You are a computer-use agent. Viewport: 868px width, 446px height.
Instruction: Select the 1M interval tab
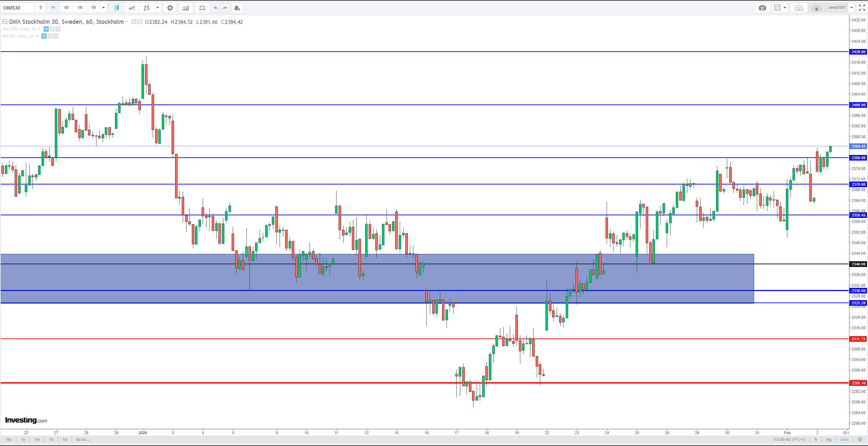(x=80, y=7)
